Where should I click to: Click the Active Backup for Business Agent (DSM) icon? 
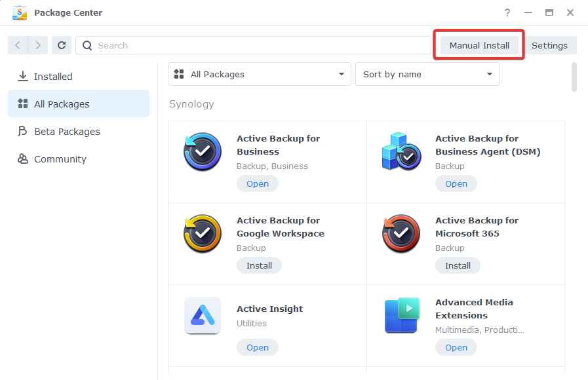pos(401,151)
